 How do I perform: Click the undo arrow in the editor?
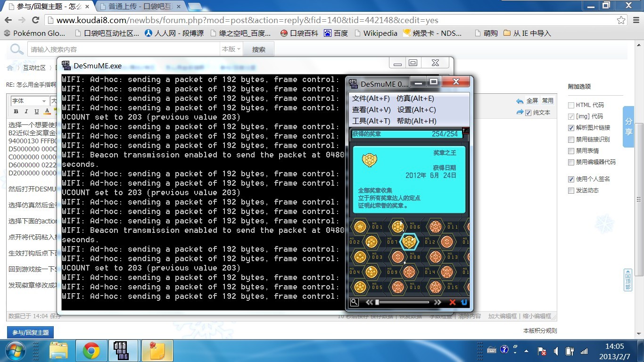pyautogui.click(x=520, y=101)
